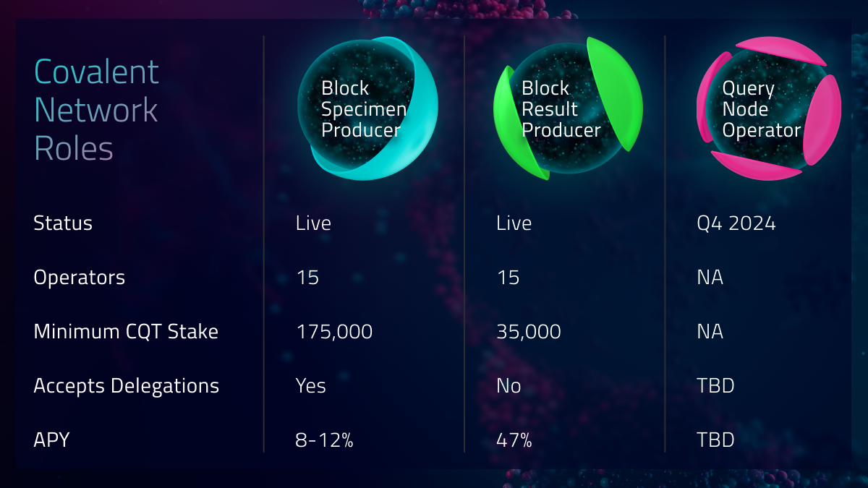Click the Accepts Delegations row label
This screenshot has width=868, height=488.
[126, 386]
